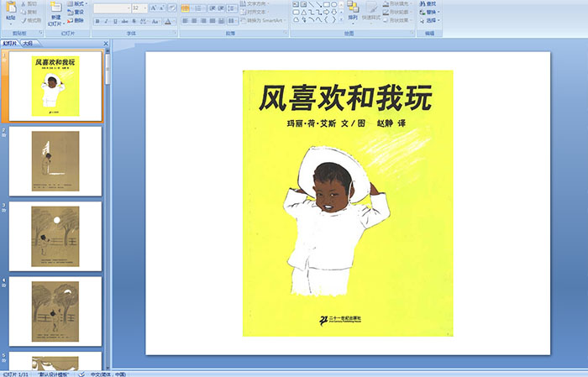588x377 pixels.
Task: Open the Layout (版式) dropdown
Action: tap(77, 3)
